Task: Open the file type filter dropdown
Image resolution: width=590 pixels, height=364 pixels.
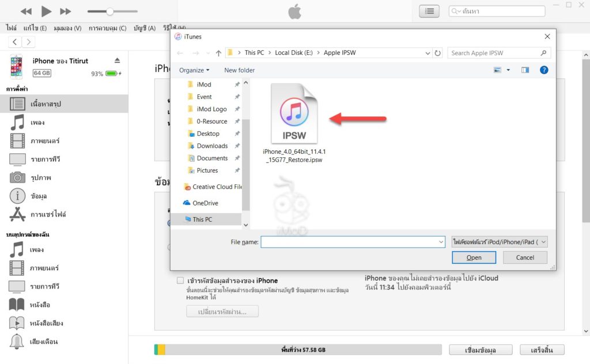Action: coord(499,241)
